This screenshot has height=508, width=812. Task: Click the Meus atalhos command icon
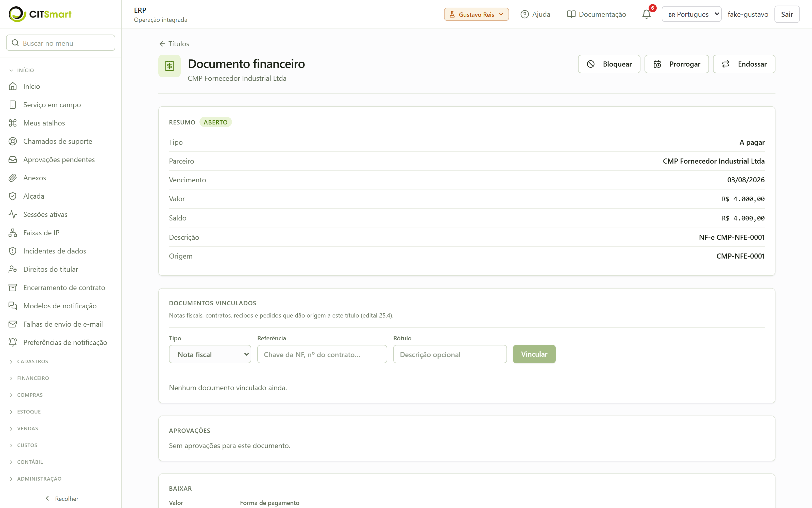pyautogui.click(x=13, y=123)
